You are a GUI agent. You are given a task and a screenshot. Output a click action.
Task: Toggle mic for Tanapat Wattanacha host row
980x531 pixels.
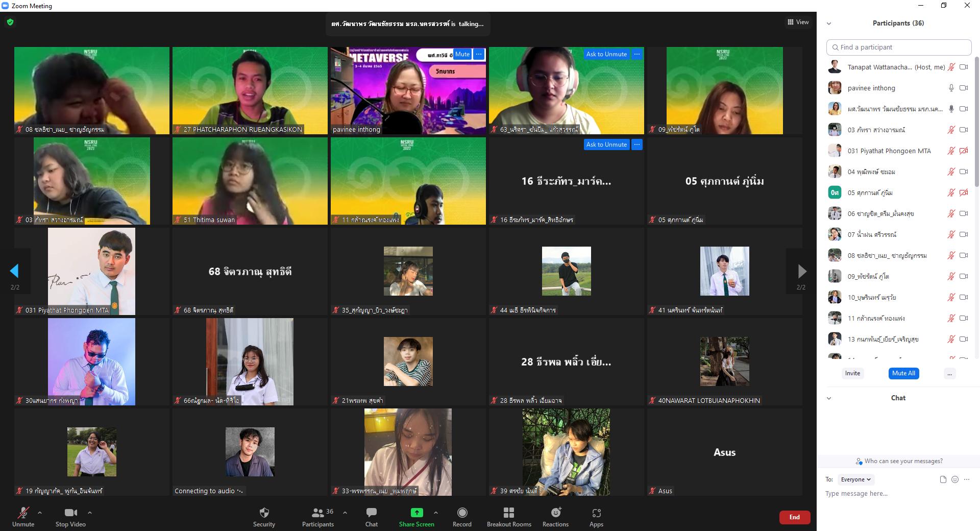(951, 67)
